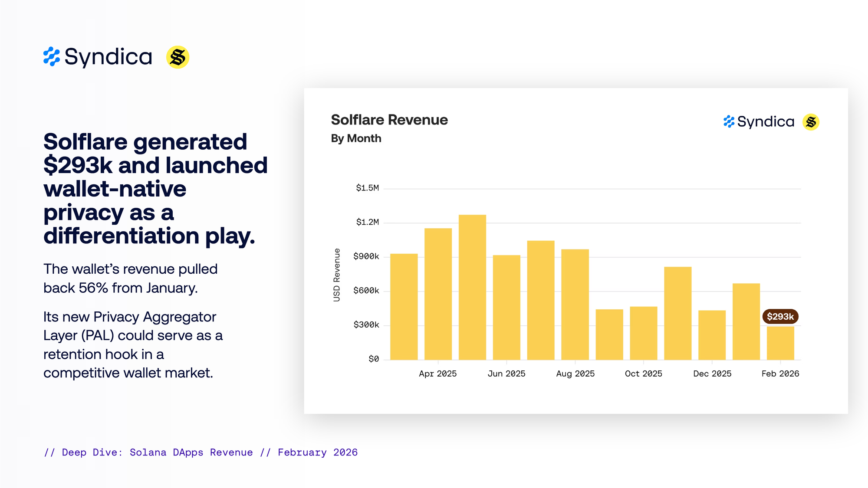This screenshot has width=868, height=488.
Task: Click the small Syndica icon in chart card
Action: 729,122
